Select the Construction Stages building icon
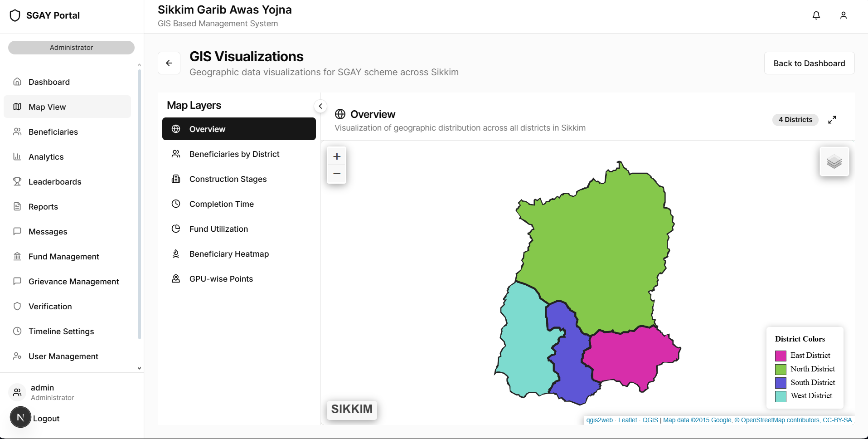Viewport: 868px width, 439px height. click(x=176, y=179)
